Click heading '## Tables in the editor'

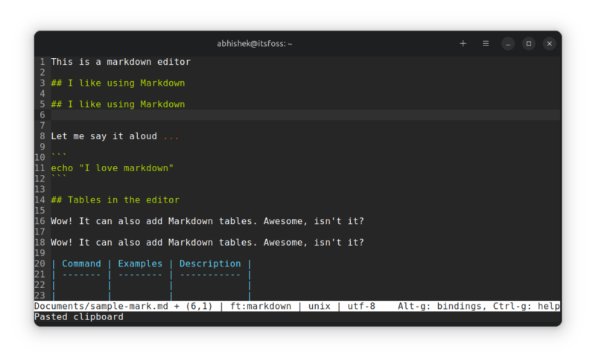click(x=115, y=199)
